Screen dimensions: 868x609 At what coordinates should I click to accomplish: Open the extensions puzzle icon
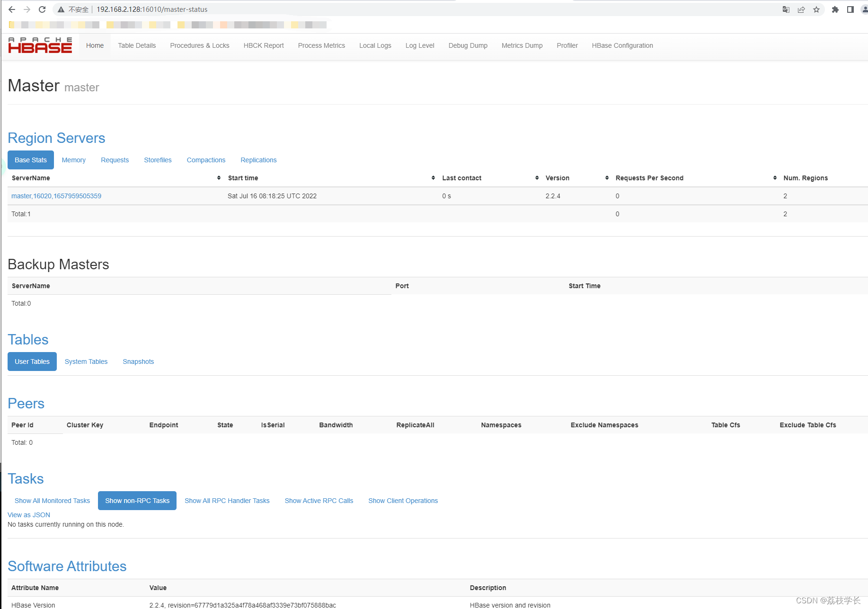(835, 9)
